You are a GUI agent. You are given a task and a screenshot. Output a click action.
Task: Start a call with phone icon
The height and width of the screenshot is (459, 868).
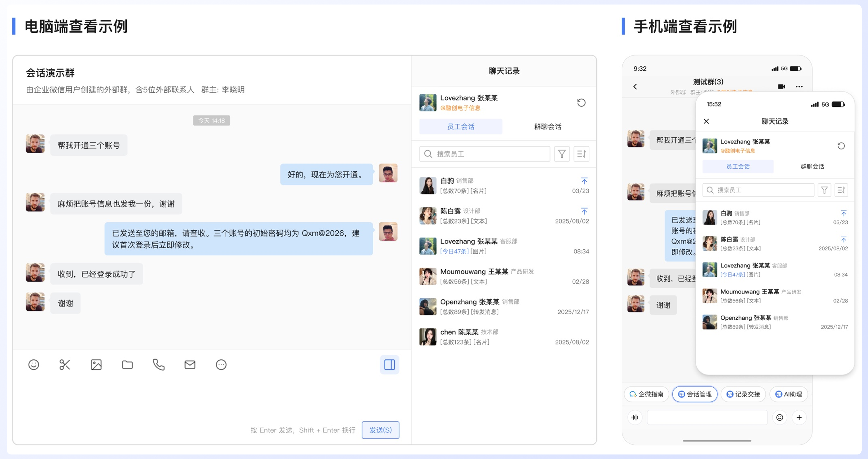159,365
